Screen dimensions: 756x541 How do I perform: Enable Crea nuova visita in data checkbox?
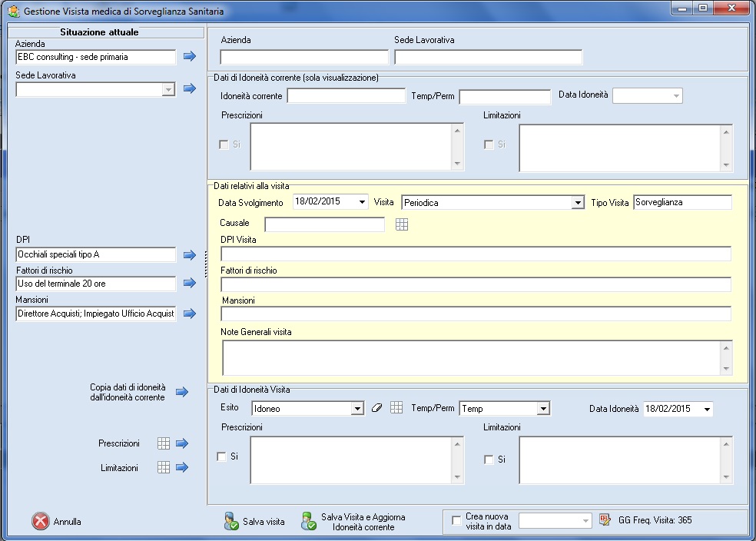click(x=456, y=520)
